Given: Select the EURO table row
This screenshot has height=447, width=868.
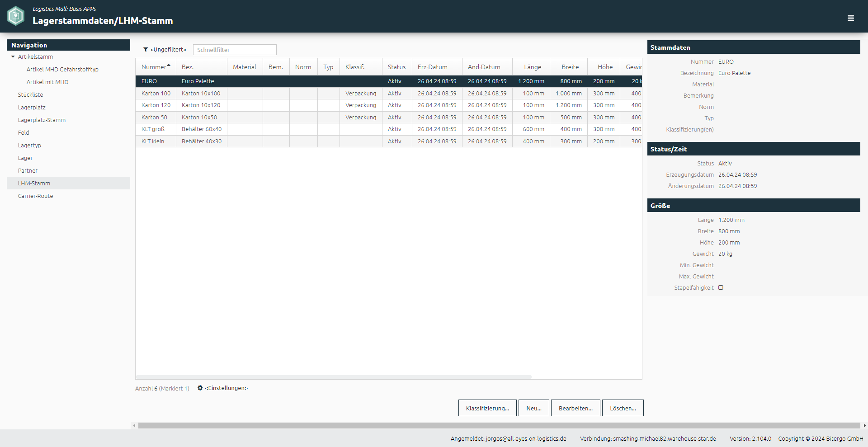Looking at the screenshot, I should click(x=389, y=81).
